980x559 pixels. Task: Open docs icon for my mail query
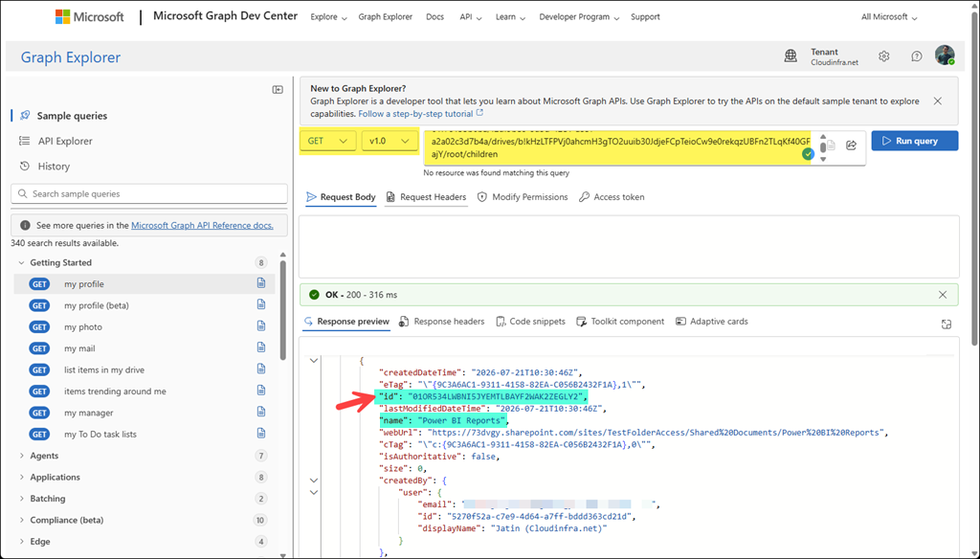pyautogui.click(x=261, y=347)
